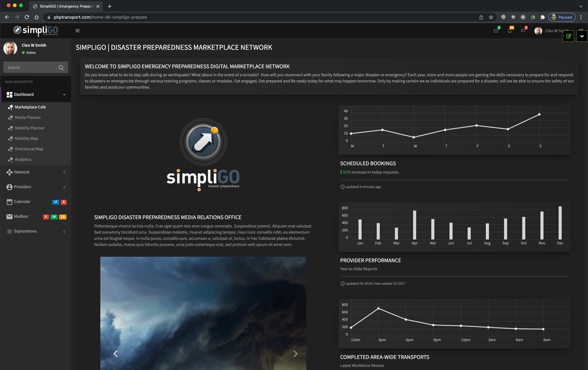Open the Mobility Map menu item
Image resolution: width=588 pixels, height=370 pixels.
click(27, 138)
